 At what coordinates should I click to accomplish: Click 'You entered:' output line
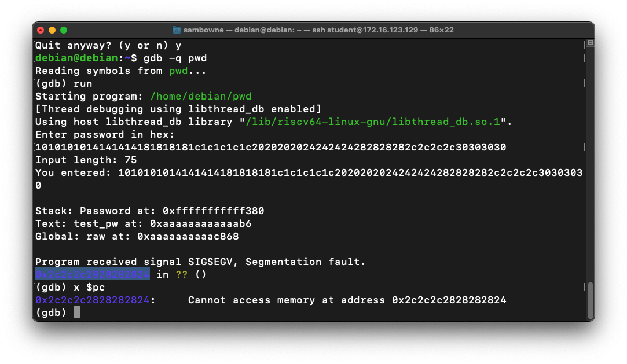[x=309, y=179]
